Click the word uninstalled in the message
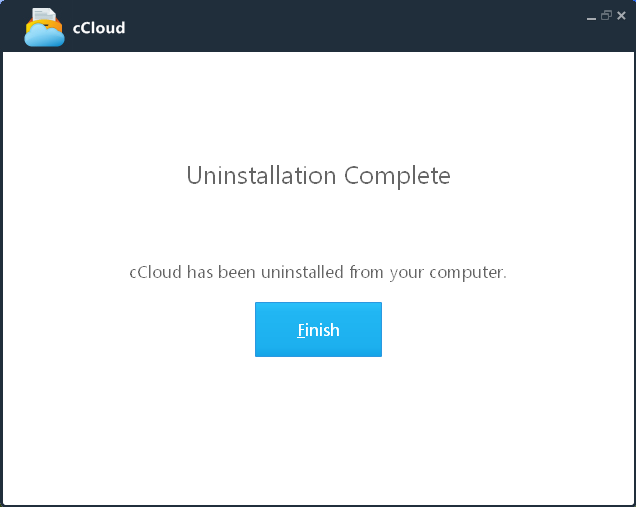This screenshot has width=636, height=507. coord(302,272)
